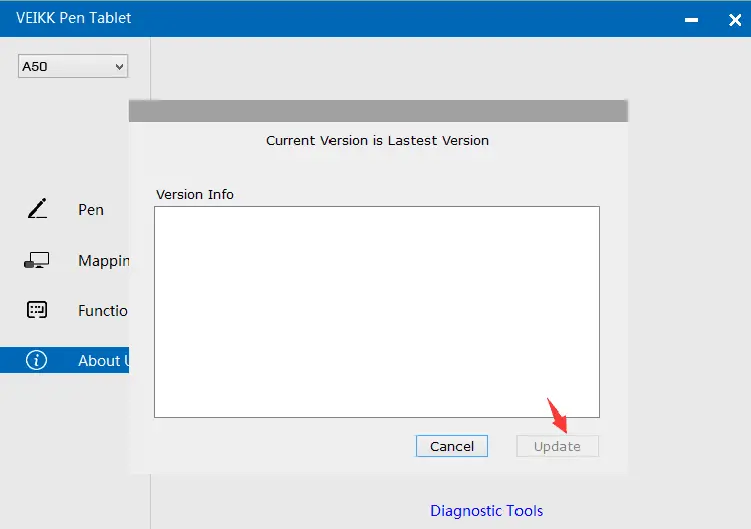Screen dimensions: 751x529
Task: Click the update dialog's gray title bar
Action: [378, 111]
